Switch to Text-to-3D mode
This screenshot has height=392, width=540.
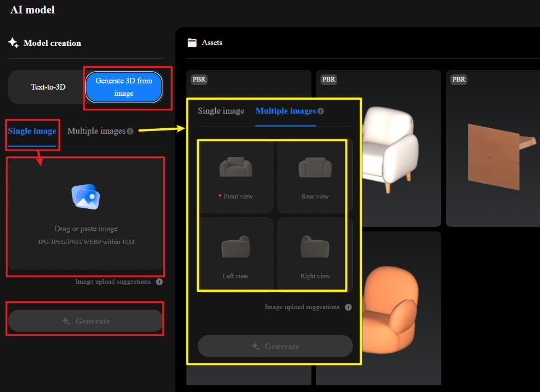48,87
